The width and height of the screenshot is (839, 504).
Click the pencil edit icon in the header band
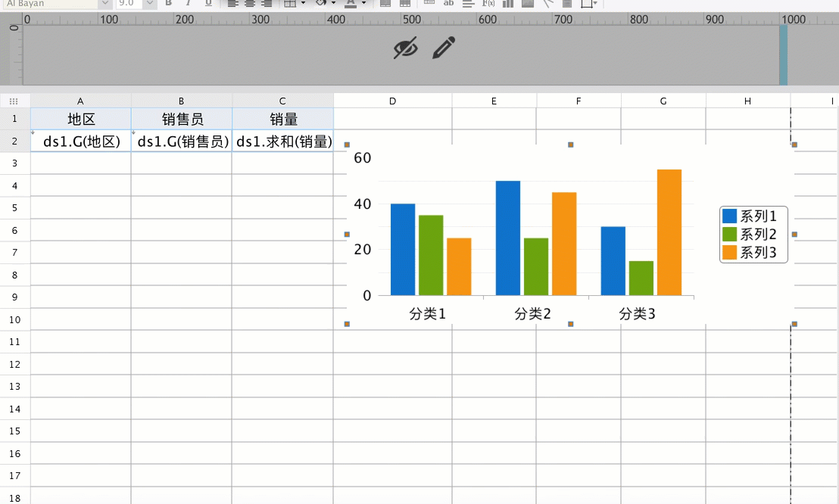444,48
